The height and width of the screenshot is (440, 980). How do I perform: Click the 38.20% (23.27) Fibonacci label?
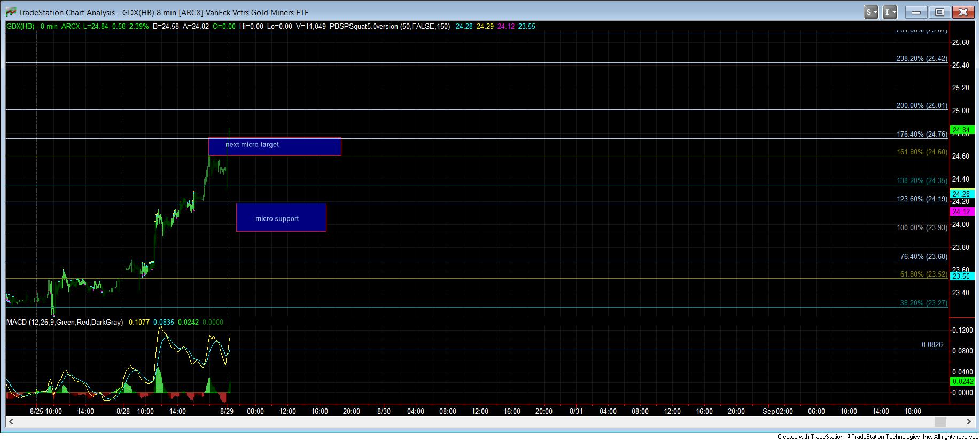coord(924,303)
